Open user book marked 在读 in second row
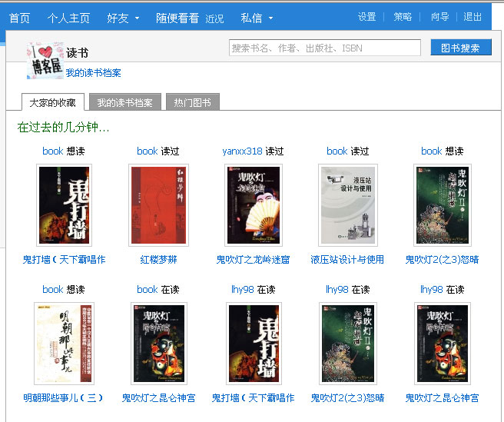This screenshot has height=422, width=504. click(148, 289)
